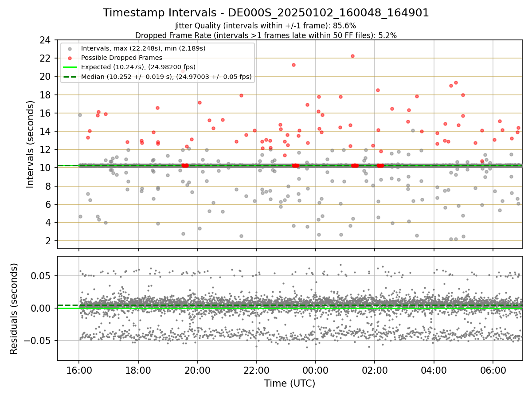Screen dimensions: 532x399
Task: Click the highest red dropped-frame point above 22 seconds
Action: [352, 56]
